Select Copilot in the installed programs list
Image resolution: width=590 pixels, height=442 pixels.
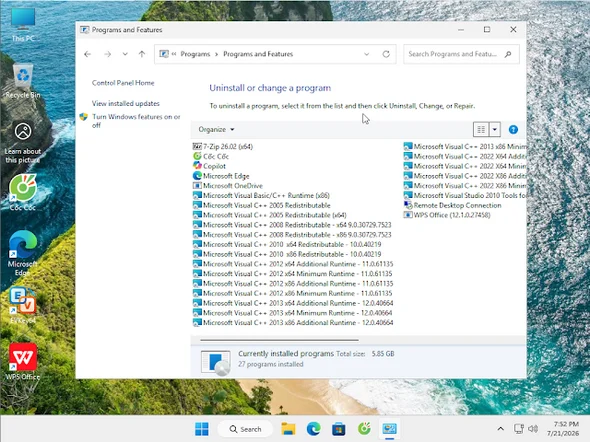[209, 166]
